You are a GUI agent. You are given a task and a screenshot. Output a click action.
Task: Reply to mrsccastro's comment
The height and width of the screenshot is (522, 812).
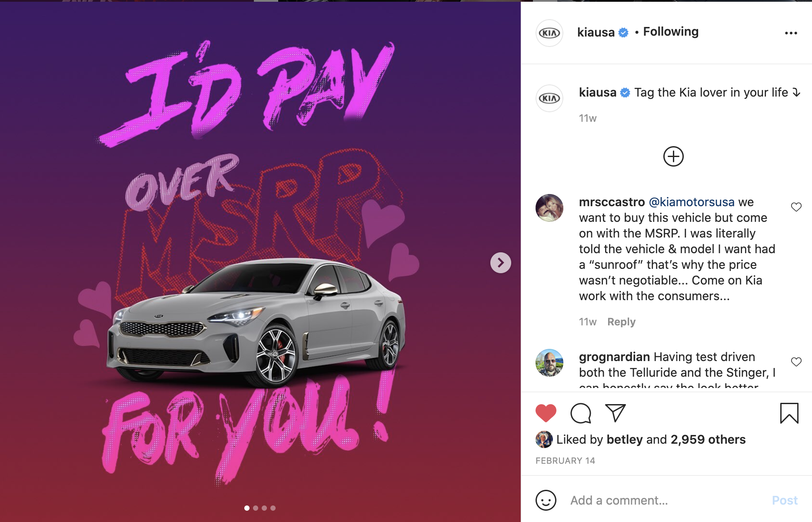coord(621,322)
